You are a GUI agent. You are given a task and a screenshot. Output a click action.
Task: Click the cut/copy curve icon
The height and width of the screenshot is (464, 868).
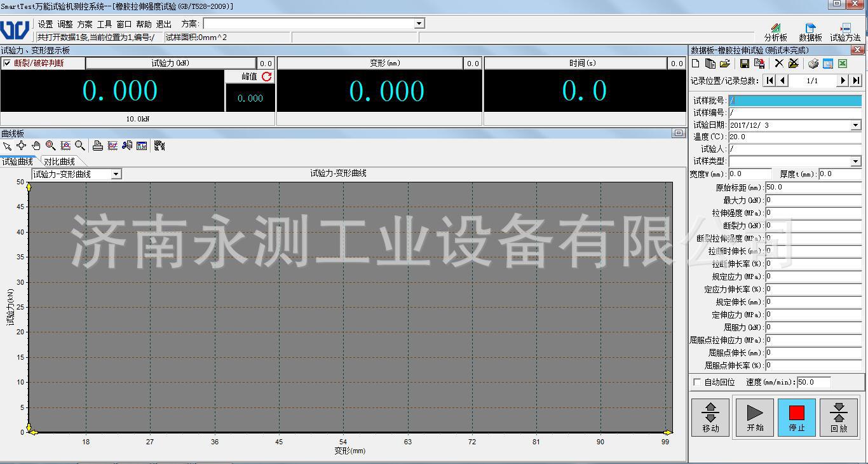(127, 146)
